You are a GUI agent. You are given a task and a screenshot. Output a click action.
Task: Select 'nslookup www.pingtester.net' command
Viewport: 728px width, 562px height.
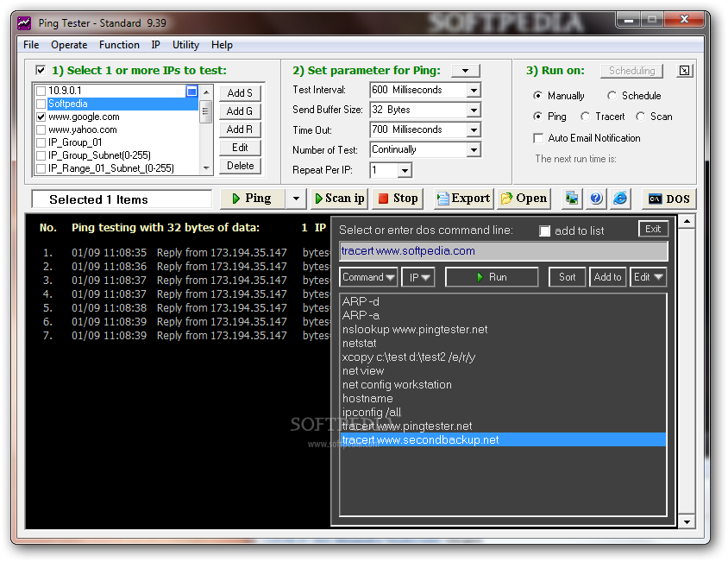point(503,330)
